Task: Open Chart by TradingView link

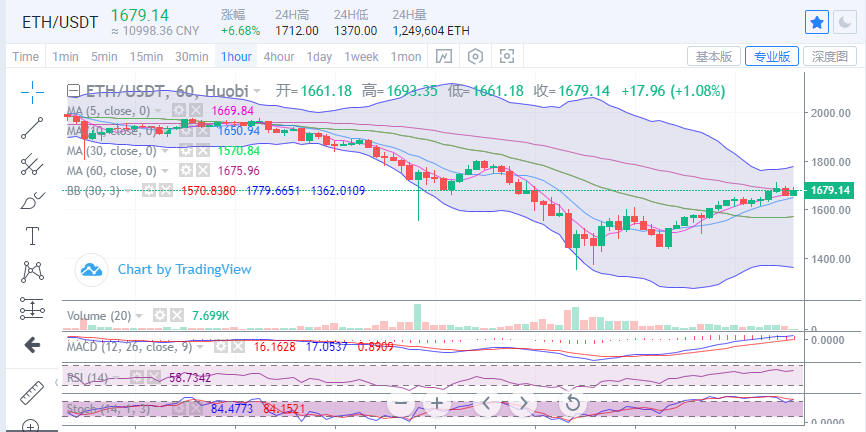Action: pos(184,270)
